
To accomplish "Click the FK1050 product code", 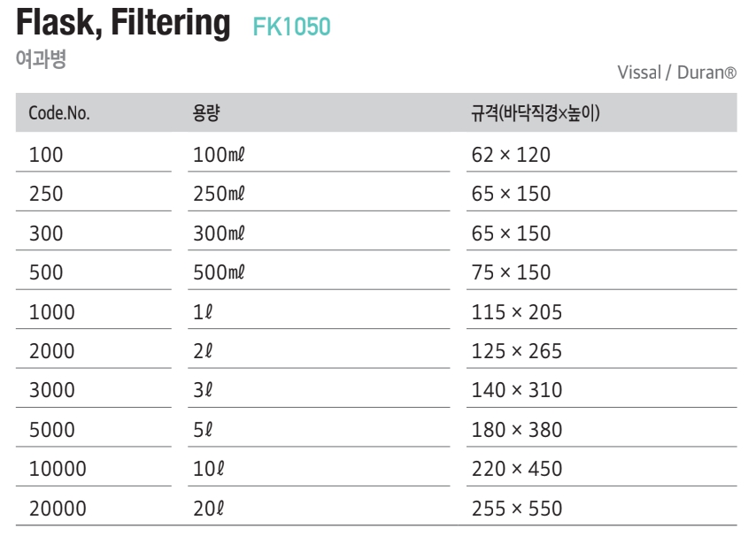I will pyautogui.click(x=292, y=27).
